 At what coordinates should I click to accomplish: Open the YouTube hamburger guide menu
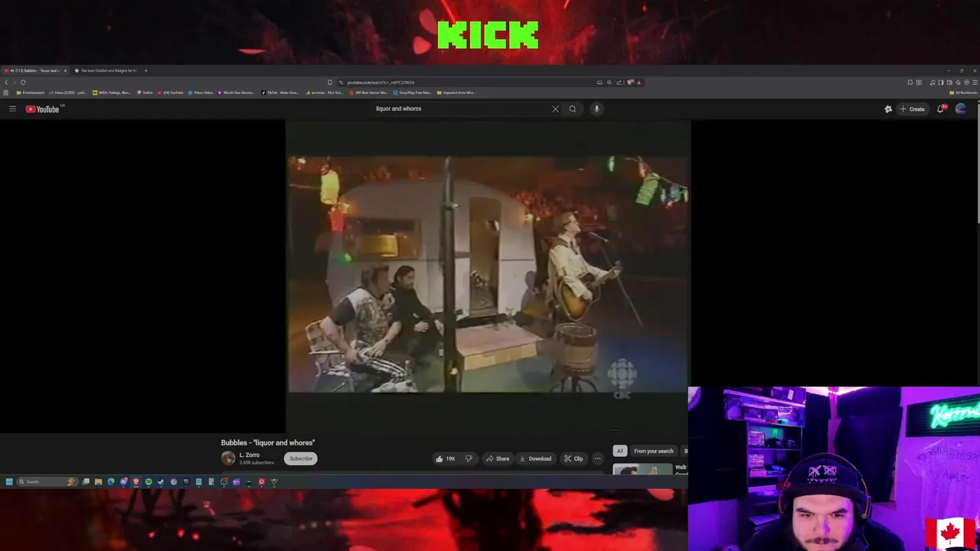[x=12, y=109]
